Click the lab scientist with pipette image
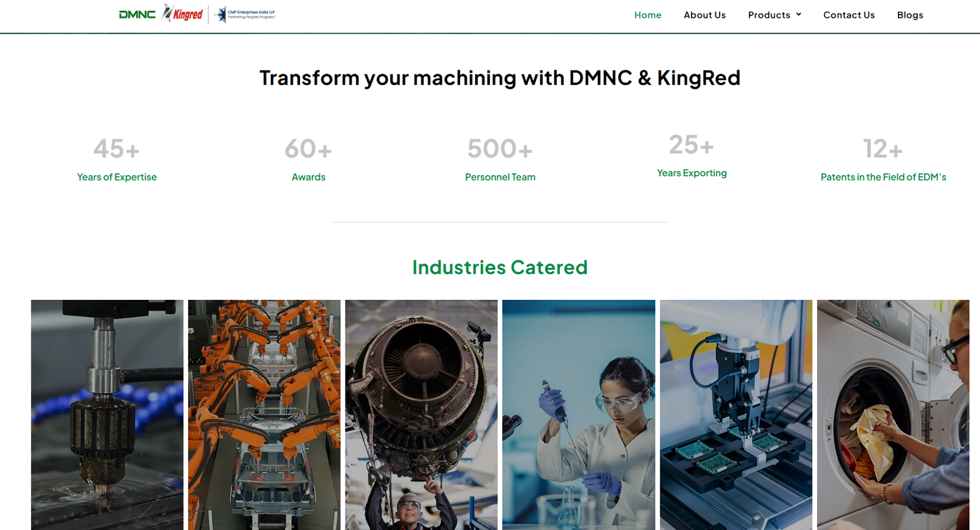The width and height of the screenshot is (980, 530). click(x=578, y=414)
